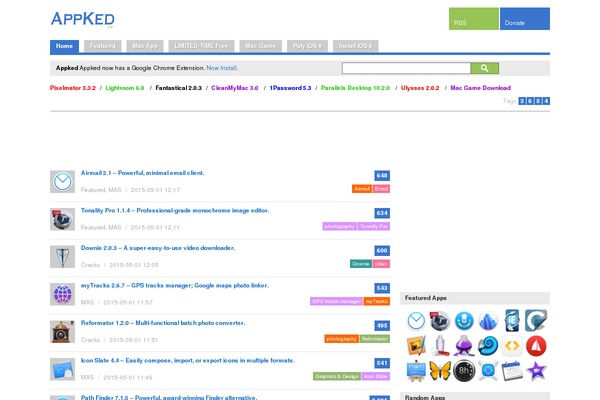600x400 pixels.
Task: Click the pink Email tag
Action: [x=381, y=189]
